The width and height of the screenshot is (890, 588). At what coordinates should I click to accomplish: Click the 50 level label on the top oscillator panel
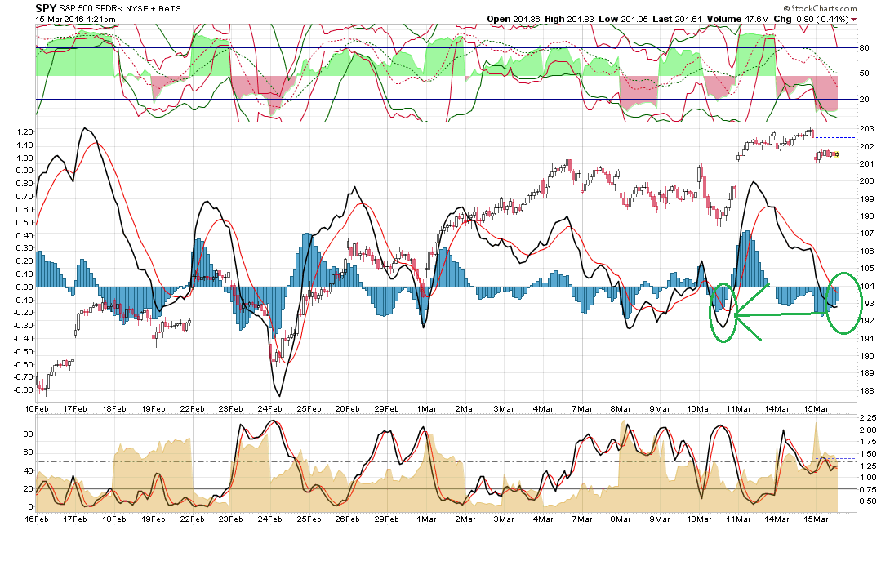click(864, 73)
